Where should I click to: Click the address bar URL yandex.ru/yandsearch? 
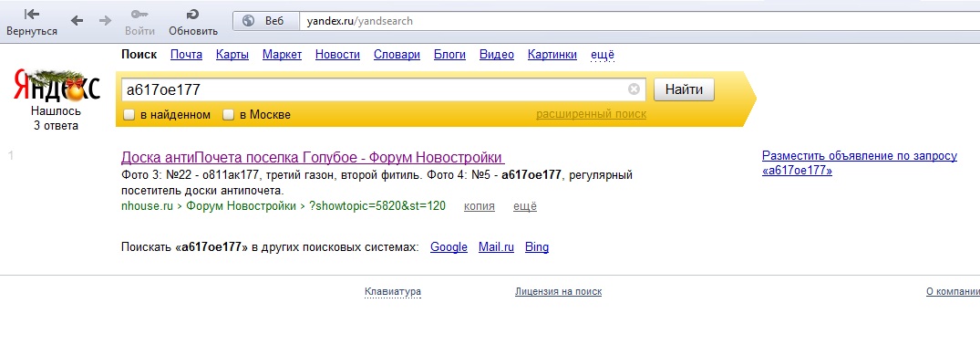[x=359, y=21]
